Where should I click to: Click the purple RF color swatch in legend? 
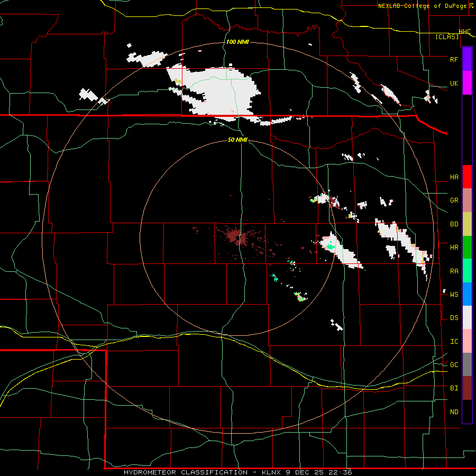467,59
